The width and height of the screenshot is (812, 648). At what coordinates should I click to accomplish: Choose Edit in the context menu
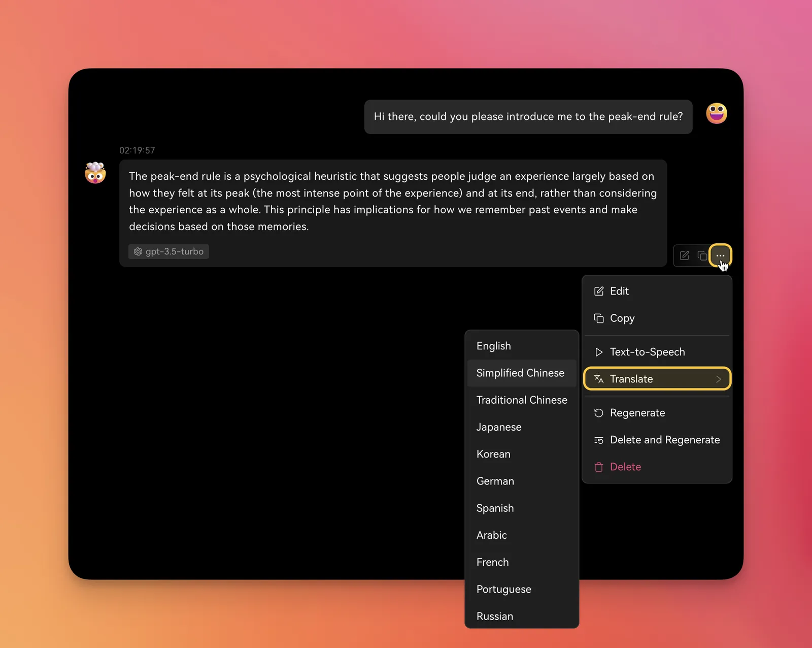[619, 291]
